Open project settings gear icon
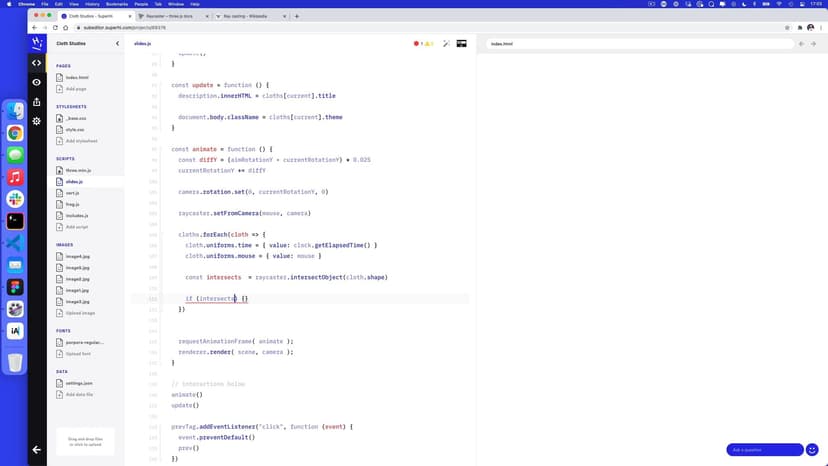The width and height of the screenshot is (828, 466). pyautogui.click(x=37, y=121)
